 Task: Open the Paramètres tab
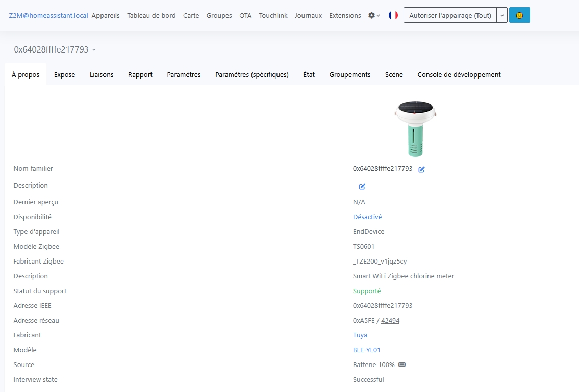pos(184,74)
